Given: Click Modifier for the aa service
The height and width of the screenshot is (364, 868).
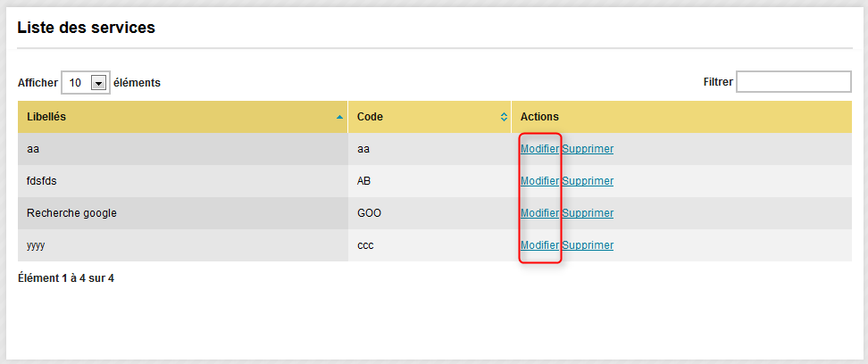Looking at the screenshot, I should coord(539,149).
